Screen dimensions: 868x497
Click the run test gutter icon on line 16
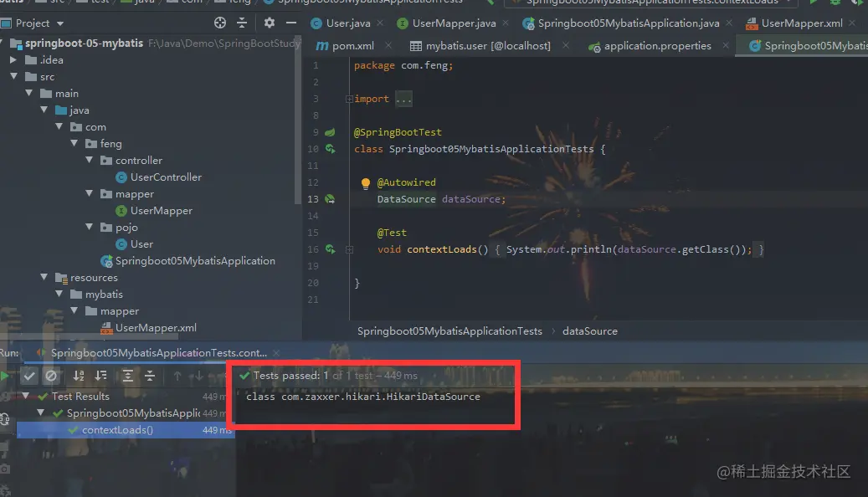[331, 249]
